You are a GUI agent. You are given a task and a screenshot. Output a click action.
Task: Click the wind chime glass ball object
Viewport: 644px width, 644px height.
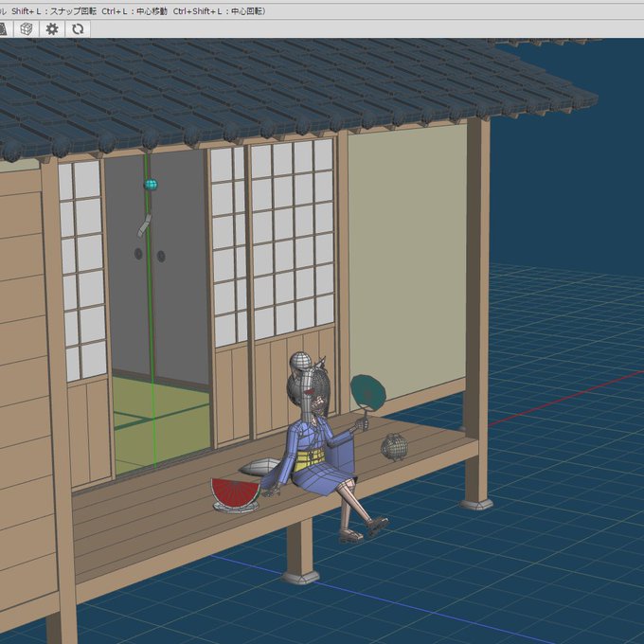[151, 185]
